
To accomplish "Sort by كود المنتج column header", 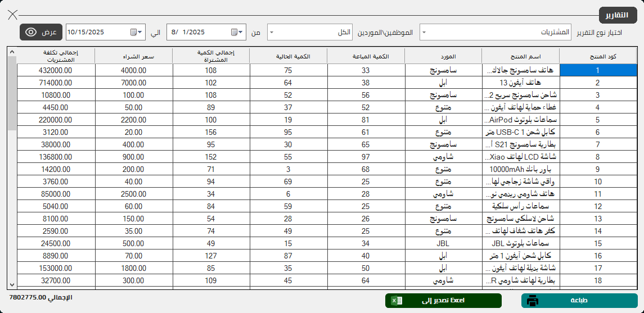I will coord(598,56).
